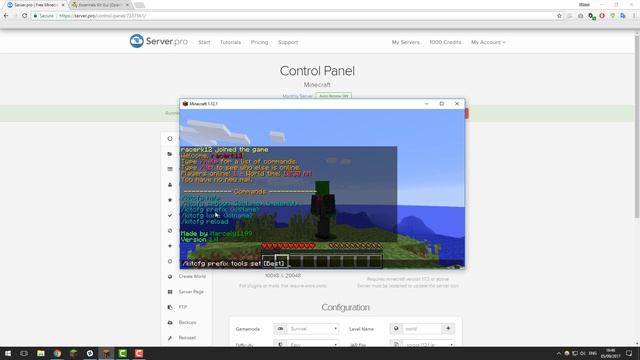Switch to the Server.pro browser tab
The height and width of the screenshot is (360, 640).
click(34, 5)
